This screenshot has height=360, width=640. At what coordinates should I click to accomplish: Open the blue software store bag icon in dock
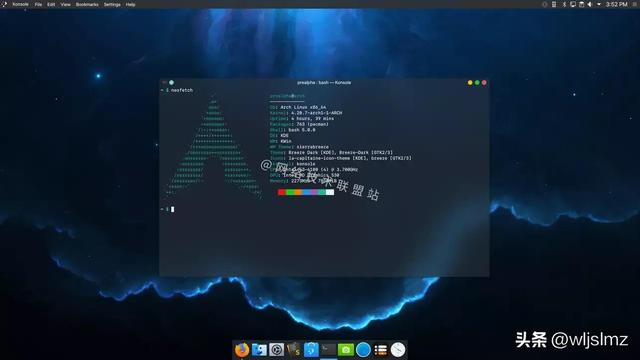pyautogui.click(x=311, y=350)
